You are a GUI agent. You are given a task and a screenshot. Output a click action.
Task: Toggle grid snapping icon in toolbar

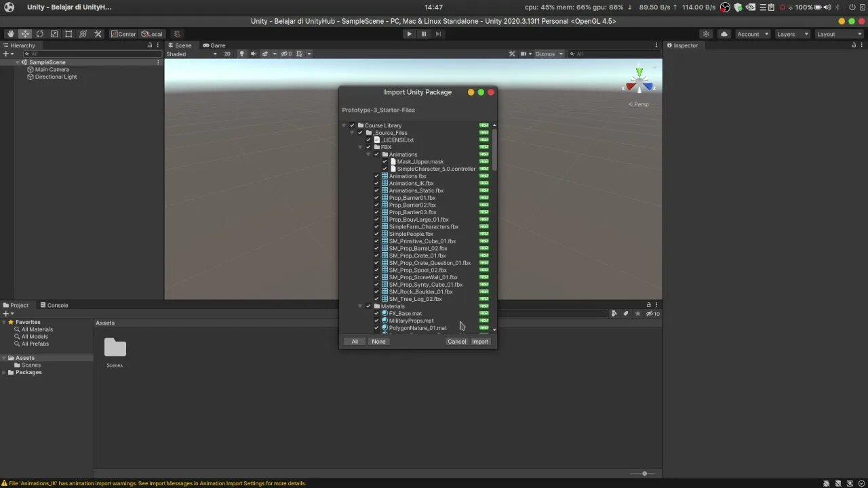(x=177, y=34)
